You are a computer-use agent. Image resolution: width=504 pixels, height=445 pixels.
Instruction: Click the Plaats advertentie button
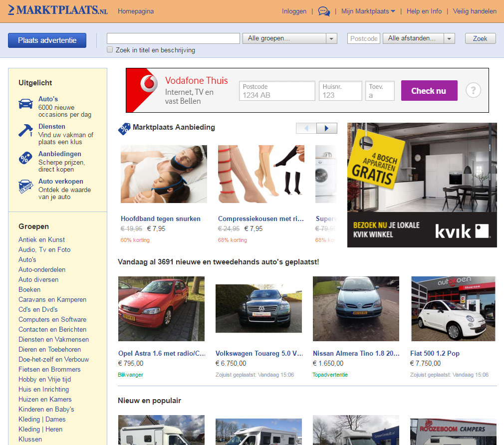47,40
